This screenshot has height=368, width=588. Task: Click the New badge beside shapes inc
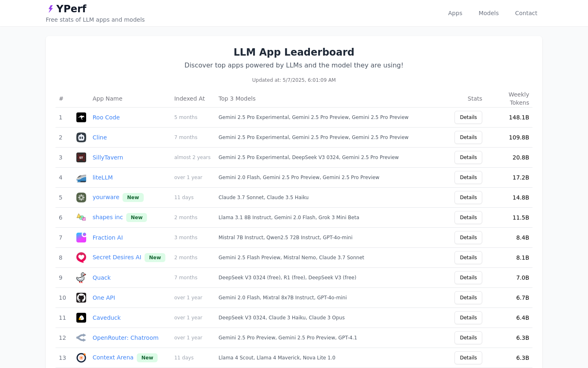click(x=137, y=218)
